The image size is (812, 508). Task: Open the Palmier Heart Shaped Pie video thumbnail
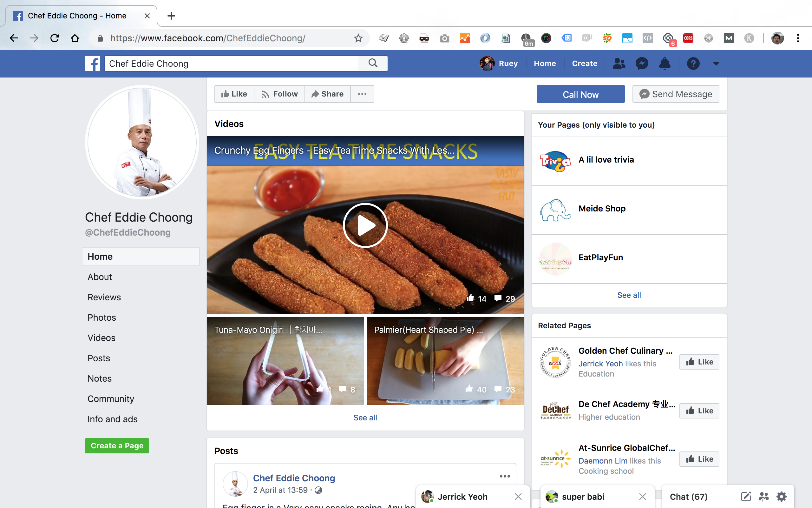(x=445, y=361)
